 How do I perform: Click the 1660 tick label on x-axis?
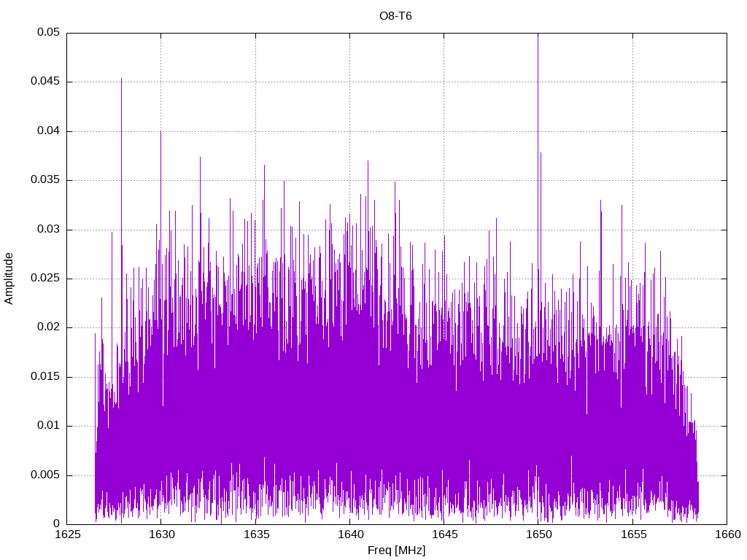click(727, 534)
